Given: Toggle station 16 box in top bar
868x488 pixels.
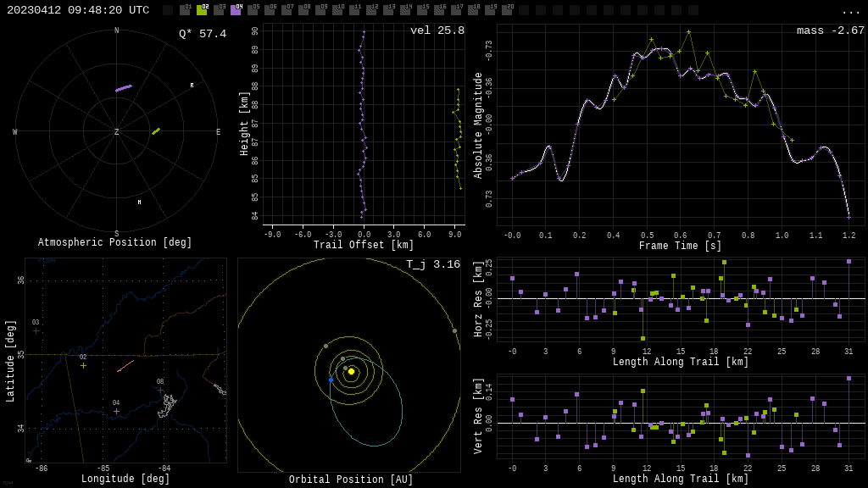Looking at the screenshot, I should (440, 10).
